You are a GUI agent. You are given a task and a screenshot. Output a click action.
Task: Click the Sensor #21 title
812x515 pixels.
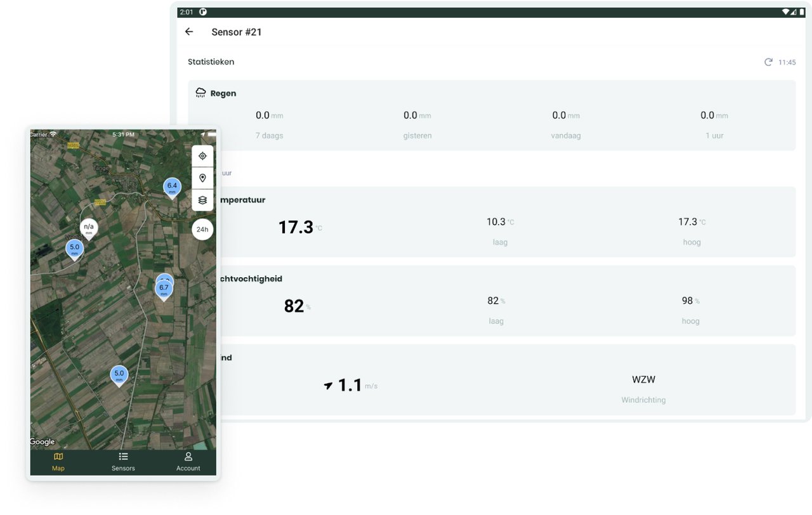tap(237, 32)
